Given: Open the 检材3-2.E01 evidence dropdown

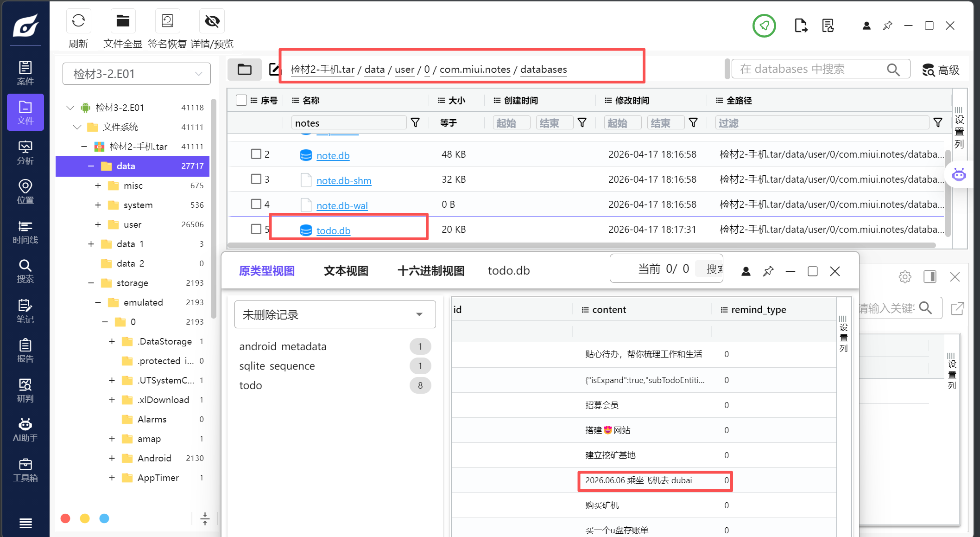Looking at the screenshot, I should (137, 74).
